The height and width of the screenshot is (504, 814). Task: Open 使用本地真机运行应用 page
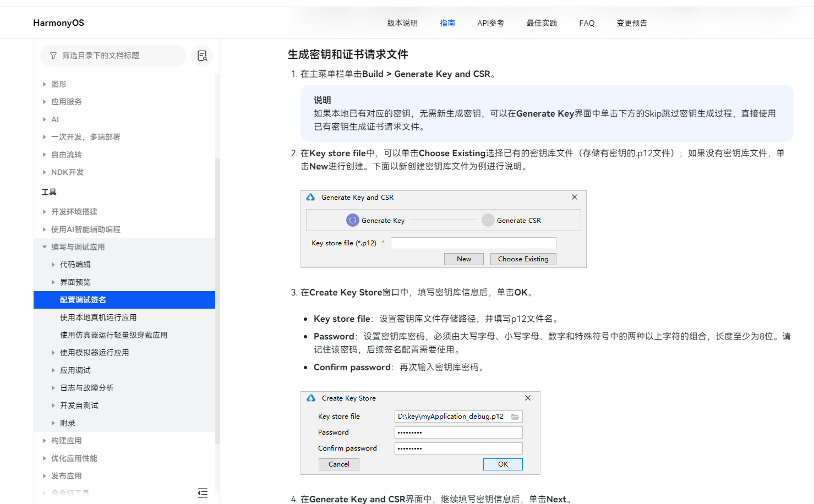(x=98, y=317)
